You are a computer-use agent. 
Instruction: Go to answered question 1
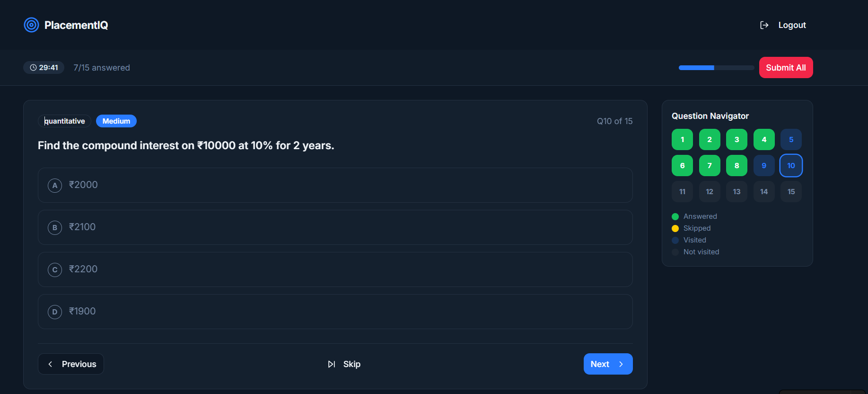click(x=682, y=140)
